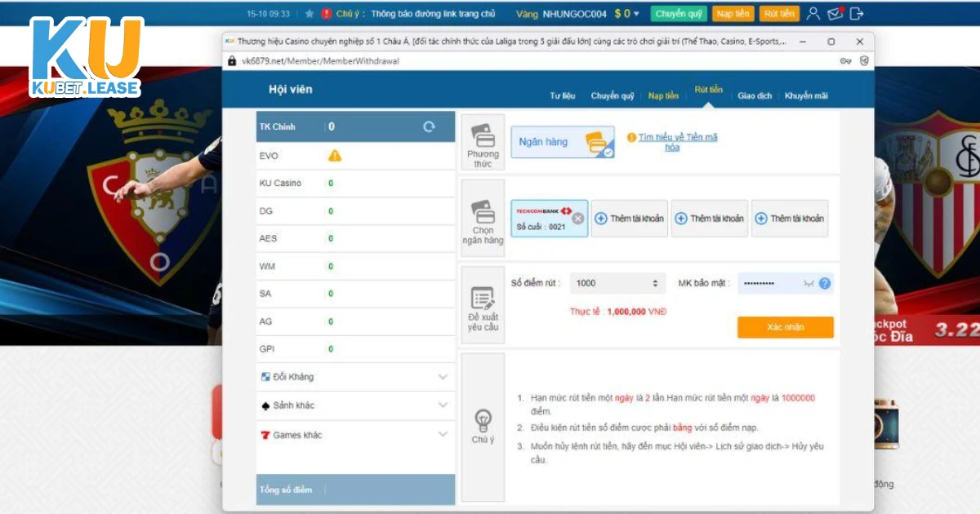This screenshot has height=514, width=980.
Task: Click the username NHUNGOC004
Action: click(575, 14)
